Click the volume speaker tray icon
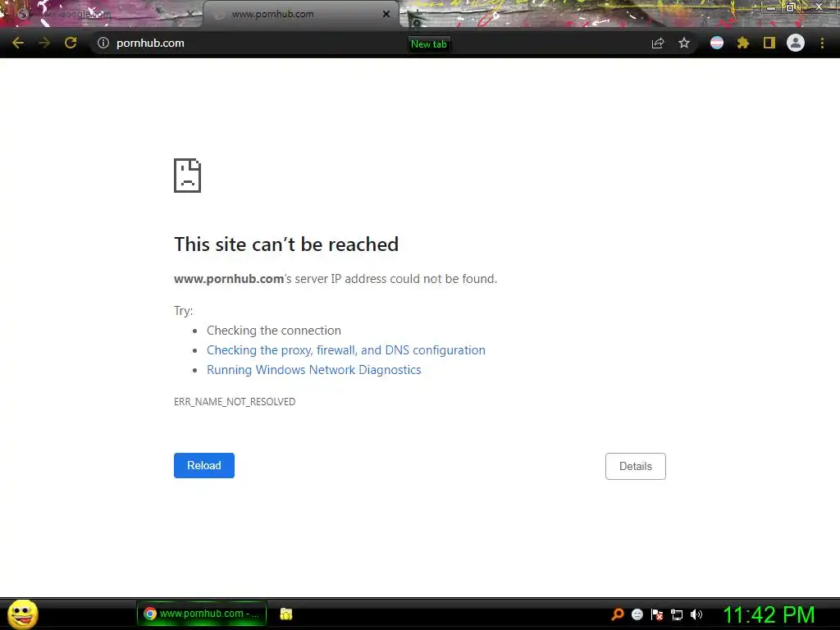This screenshot has width=840, height=630. click(x=696, y=614)
